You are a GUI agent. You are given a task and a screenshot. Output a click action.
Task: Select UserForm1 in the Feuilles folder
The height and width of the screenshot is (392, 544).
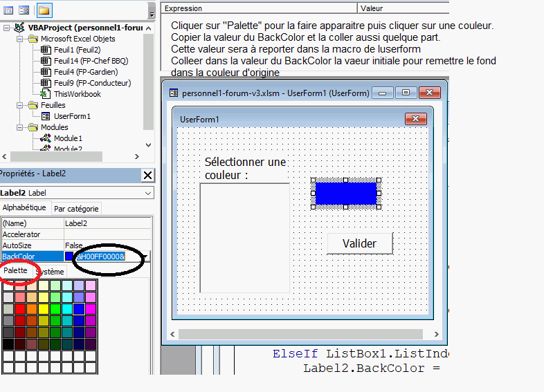pos(72,116)
